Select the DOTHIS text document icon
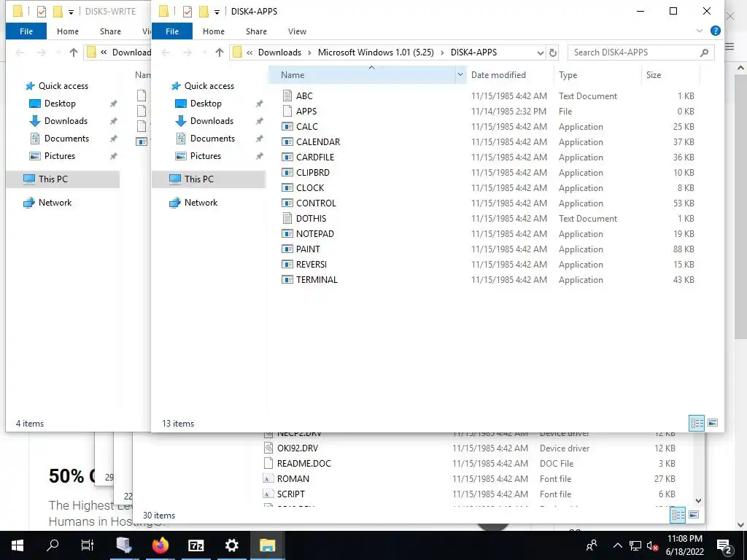The width and height of the screenshot is (747, 560). (x=287, y=218)
